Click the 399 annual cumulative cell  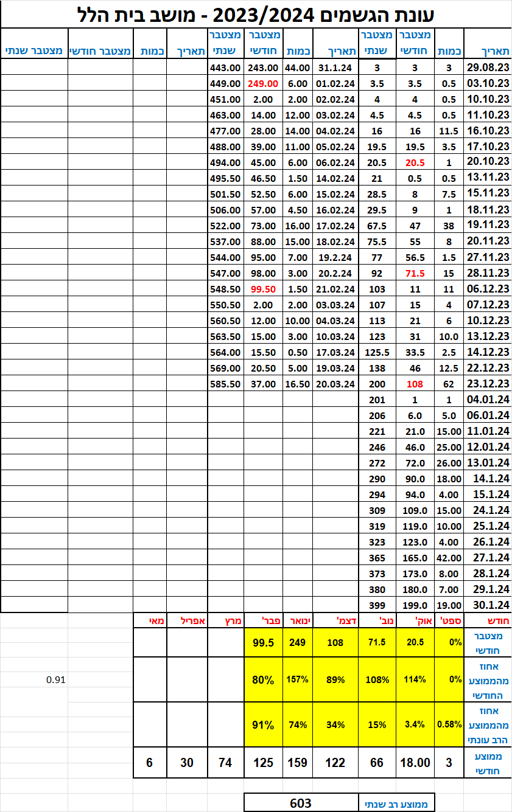click(x=377, y=605)
